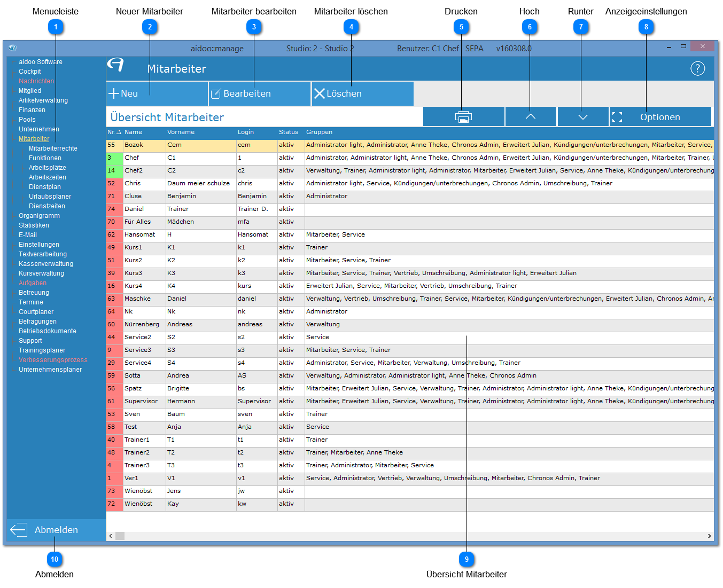Click the app icon in the title bar
The image size is (723, 588).
coord(12,48)
